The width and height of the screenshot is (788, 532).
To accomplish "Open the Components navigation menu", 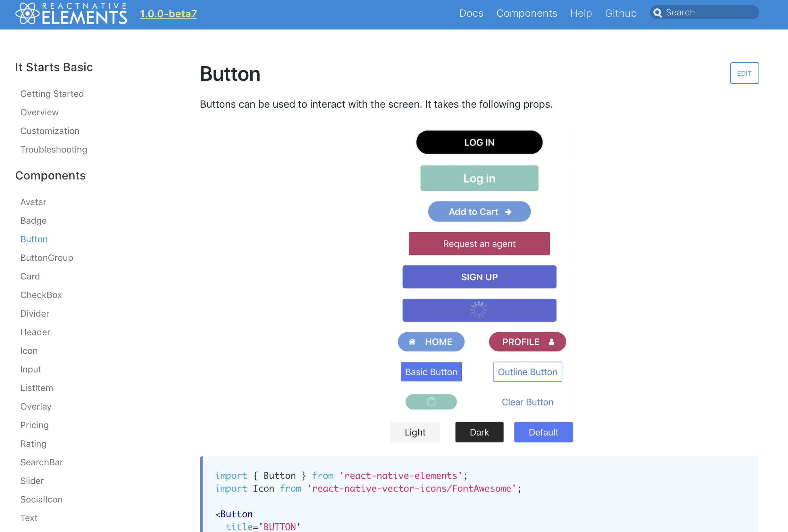I will (x=527, y=13).
